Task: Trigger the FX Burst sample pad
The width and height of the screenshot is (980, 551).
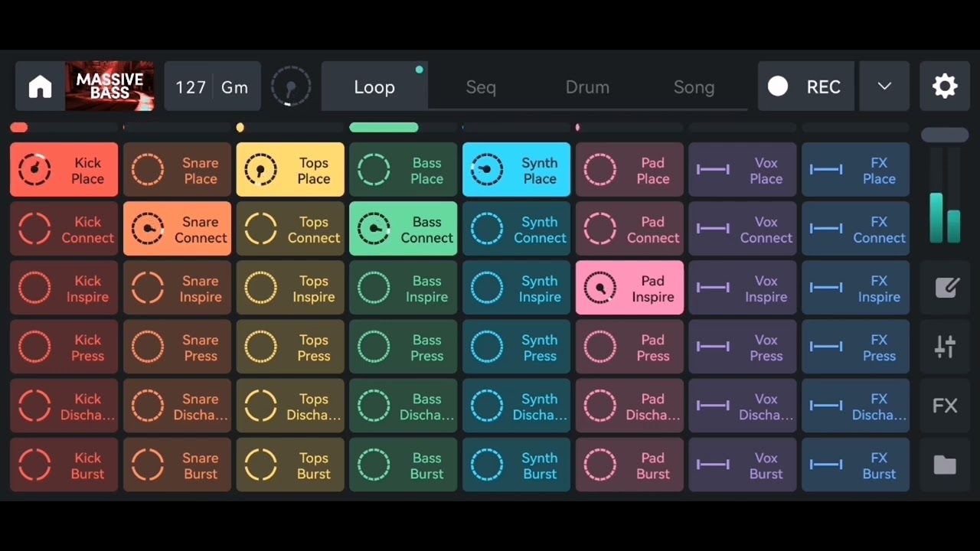Action: click(x=856, y=465)
